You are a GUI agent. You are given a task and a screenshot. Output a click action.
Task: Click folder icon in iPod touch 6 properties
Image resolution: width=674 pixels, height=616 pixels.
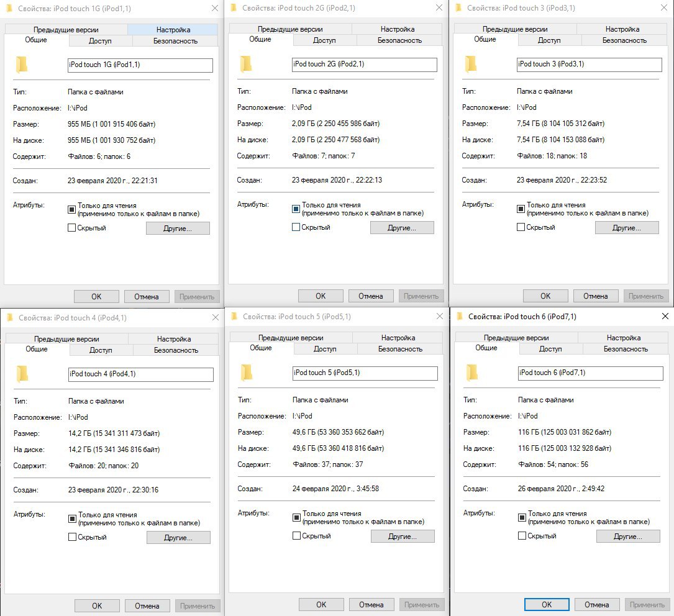point(471,373)
